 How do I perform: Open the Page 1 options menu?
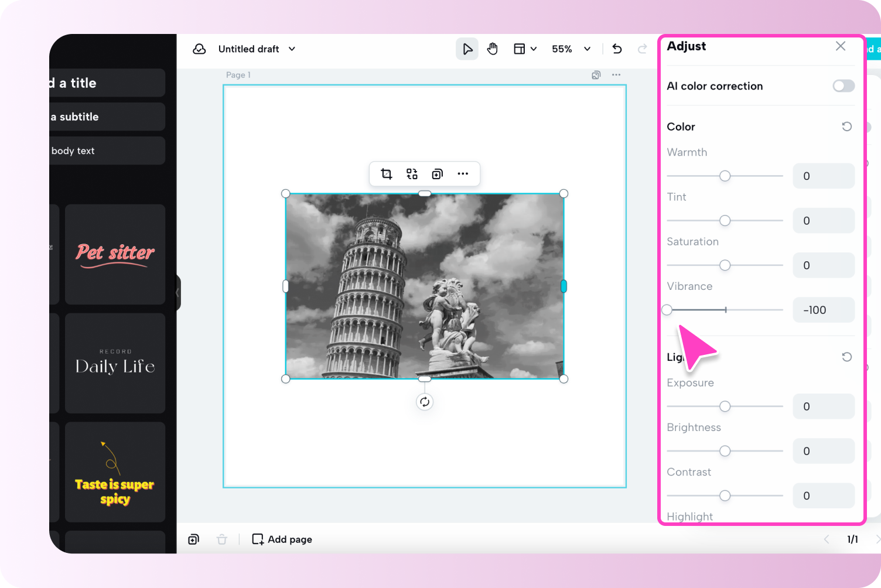tap(616, 74)
